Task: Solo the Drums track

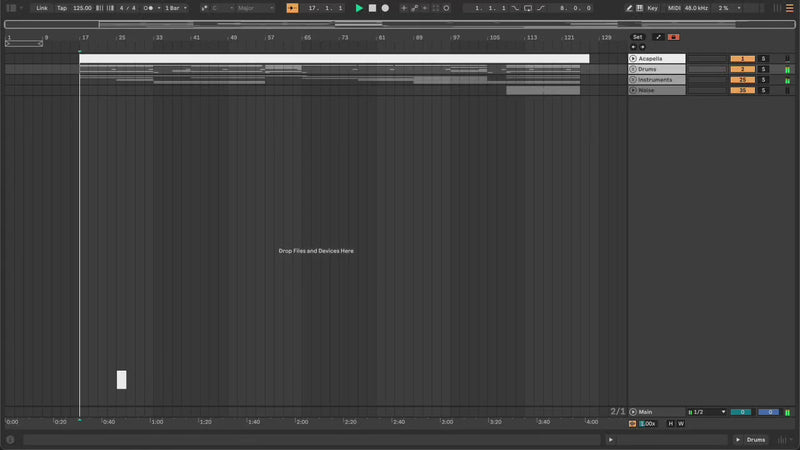Action: click(x=763, y=69)
